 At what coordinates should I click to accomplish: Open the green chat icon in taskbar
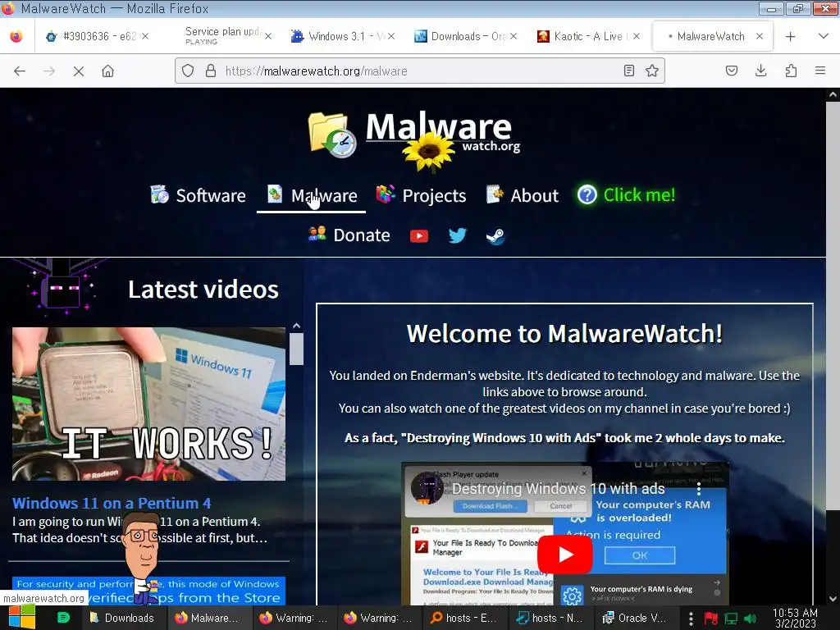click(63, 618)
